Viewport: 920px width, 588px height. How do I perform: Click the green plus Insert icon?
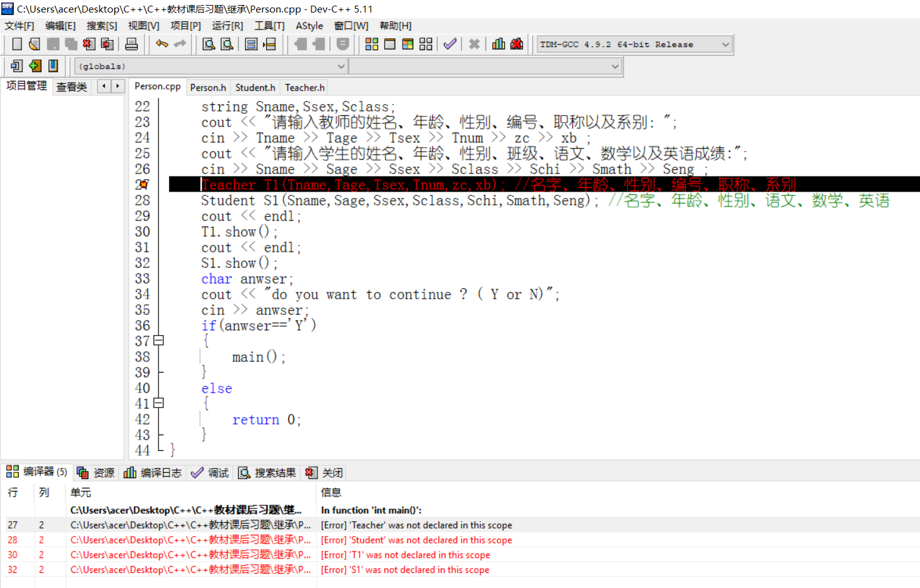(35, 66)
